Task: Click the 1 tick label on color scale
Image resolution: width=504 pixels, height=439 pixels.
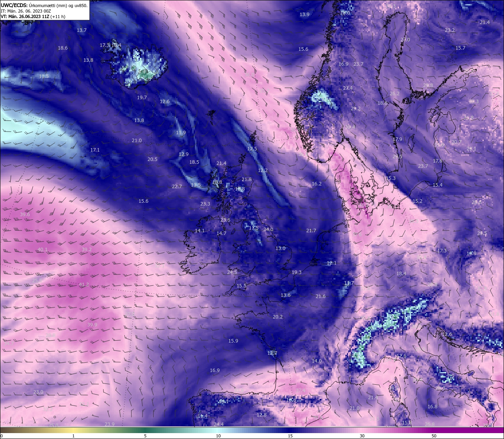Action: 73,436
